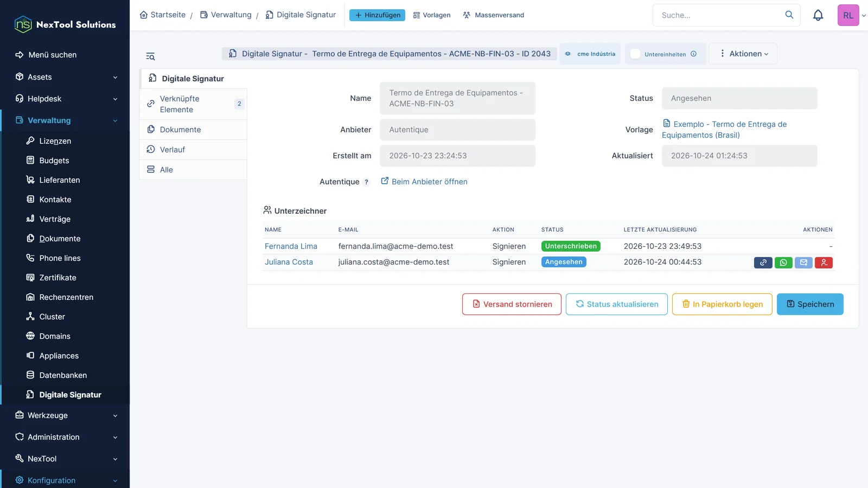The image size is (868, 488).
Task: Open signer Fernanda Lima link
Action: (x=291, y=246)
